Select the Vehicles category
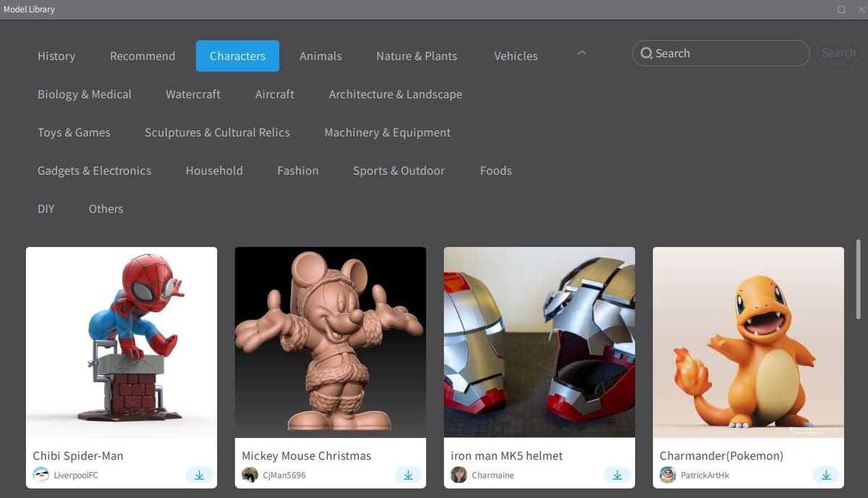 click(x=516, y=56)
